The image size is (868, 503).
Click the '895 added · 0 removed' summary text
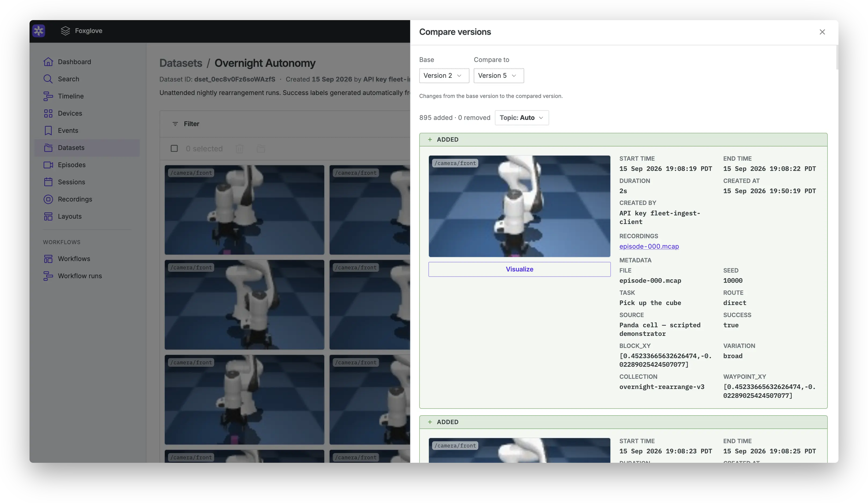[x=455, y=118]
